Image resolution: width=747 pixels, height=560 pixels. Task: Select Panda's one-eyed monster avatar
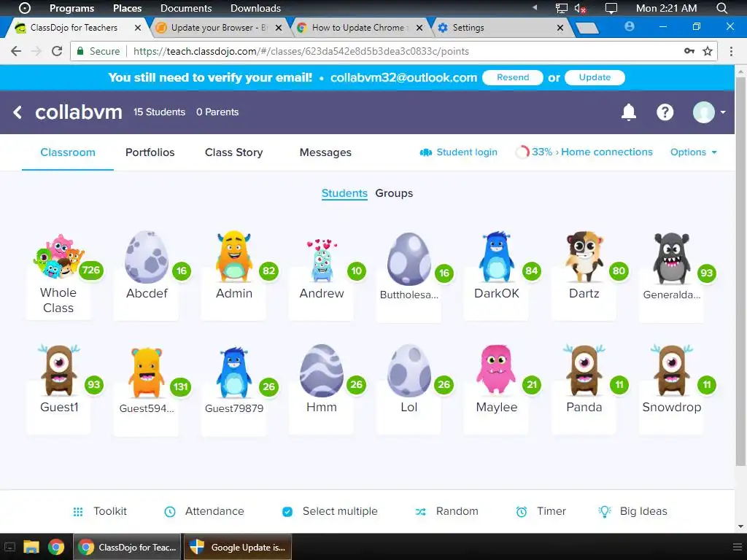point(584,370)
